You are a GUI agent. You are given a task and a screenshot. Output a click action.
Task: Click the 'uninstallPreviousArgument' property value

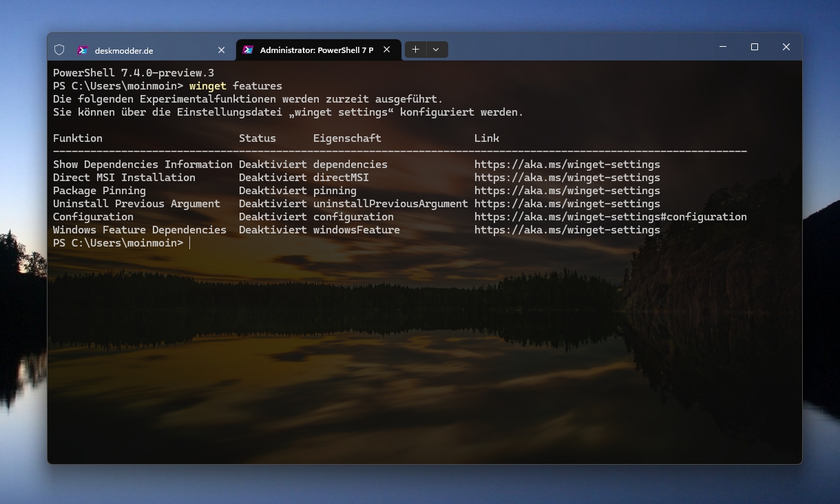pos(390,204)
